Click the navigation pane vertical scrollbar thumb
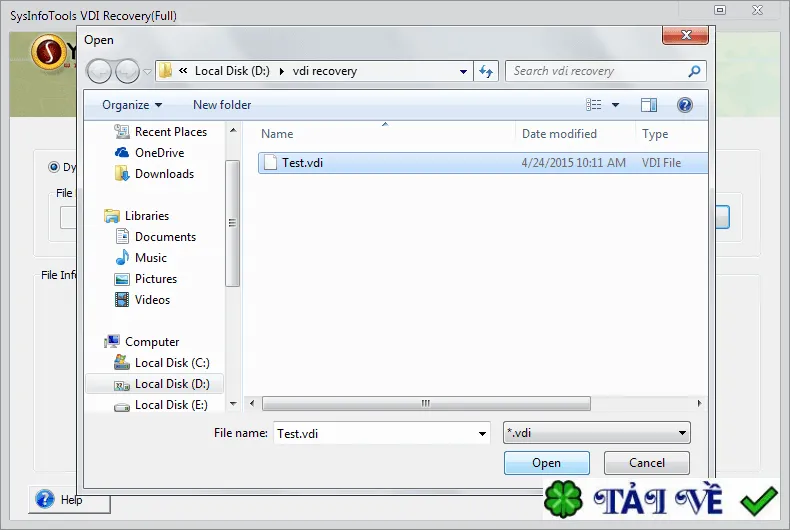This screenshot has height=530, width=790. click(232, 223)
